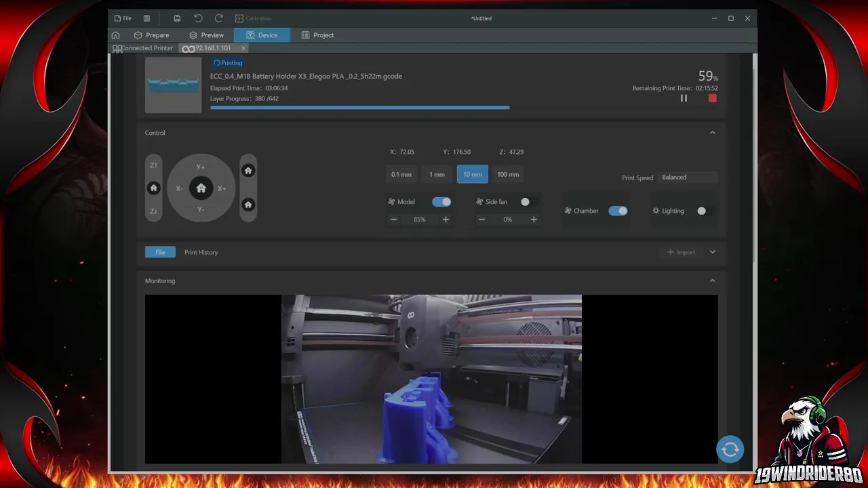Click the document list icon beside File
Image resolution: width=868 pixels, height=488 pixels.
146,18
